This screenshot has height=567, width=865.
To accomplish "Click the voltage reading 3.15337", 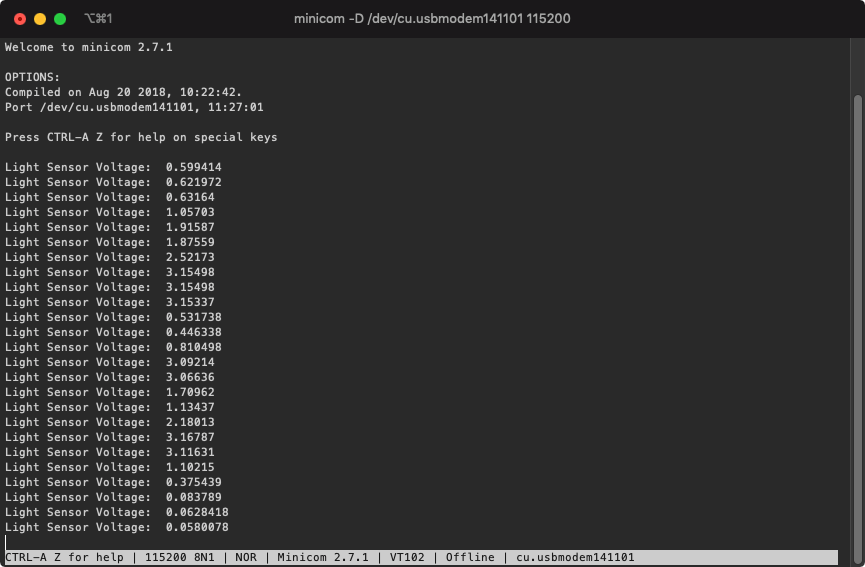I will [190, 302].
